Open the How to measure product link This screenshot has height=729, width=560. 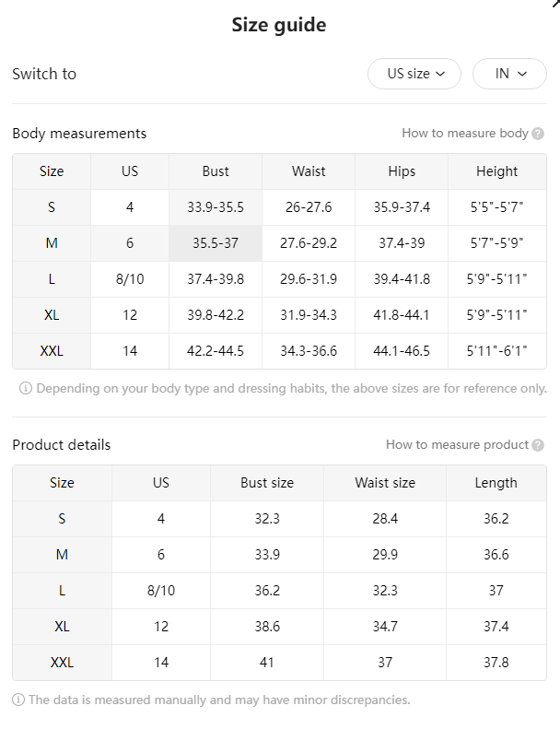coord(457,445)
